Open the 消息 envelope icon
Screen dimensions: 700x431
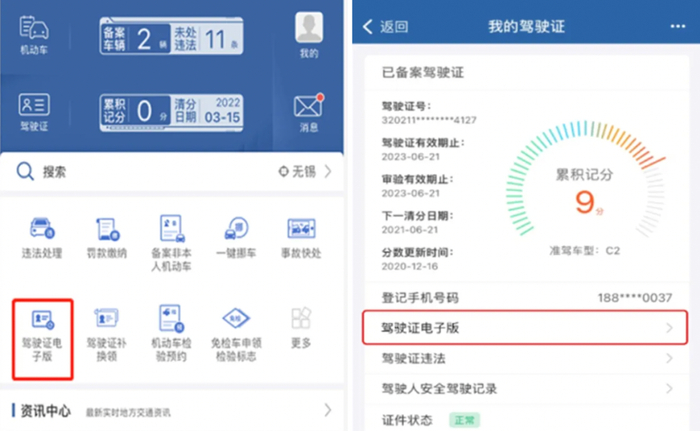[308, 113]
